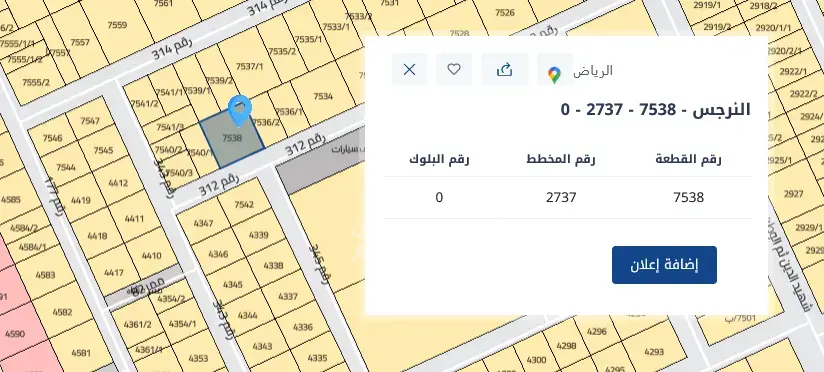Click parcel 4410 on the map
Screen dimensions: 824x372
coord(151,256)
